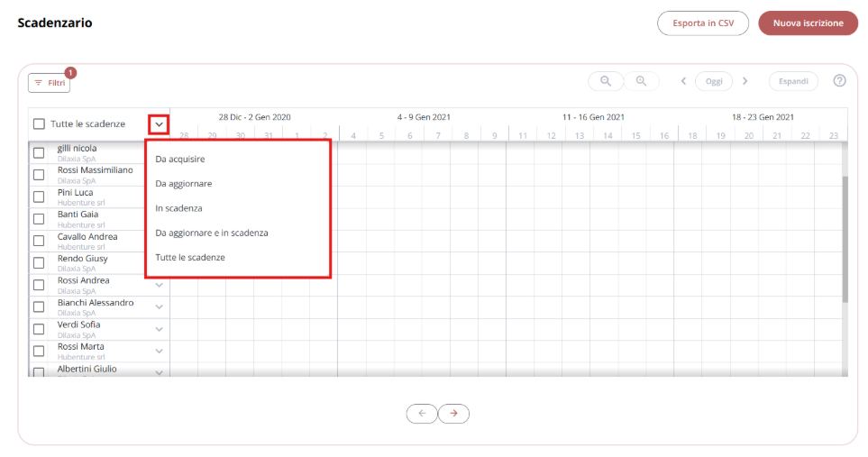Screen dimensions: 868x457
Task: Expand the Verdi Sofia row chevron
Action: [159, 329]
